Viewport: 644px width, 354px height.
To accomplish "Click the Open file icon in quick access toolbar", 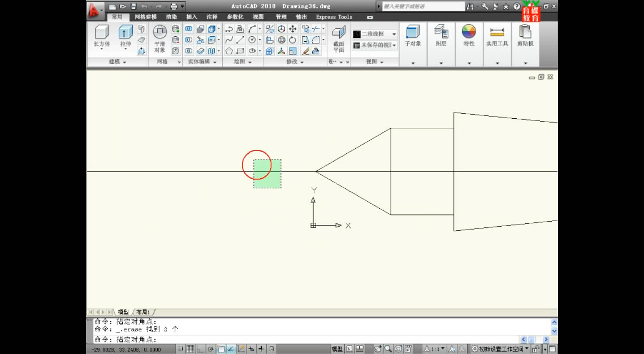I will 122,7.
